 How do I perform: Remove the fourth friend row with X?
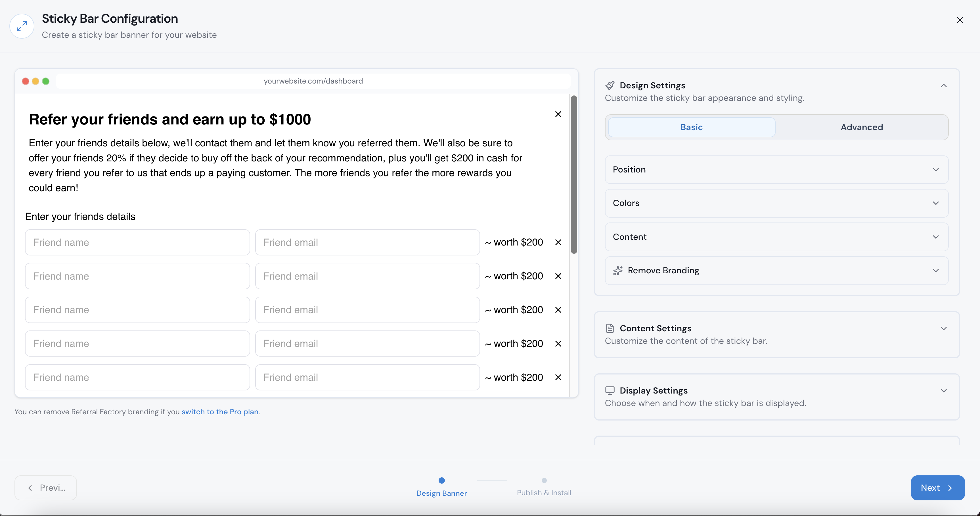(558, 344)
